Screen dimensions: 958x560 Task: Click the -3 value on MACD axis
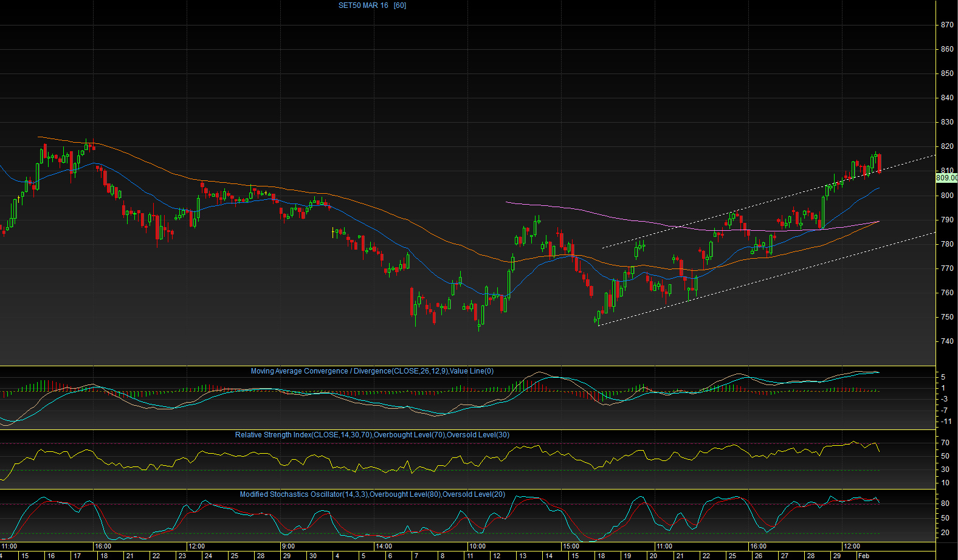[945, 399]
